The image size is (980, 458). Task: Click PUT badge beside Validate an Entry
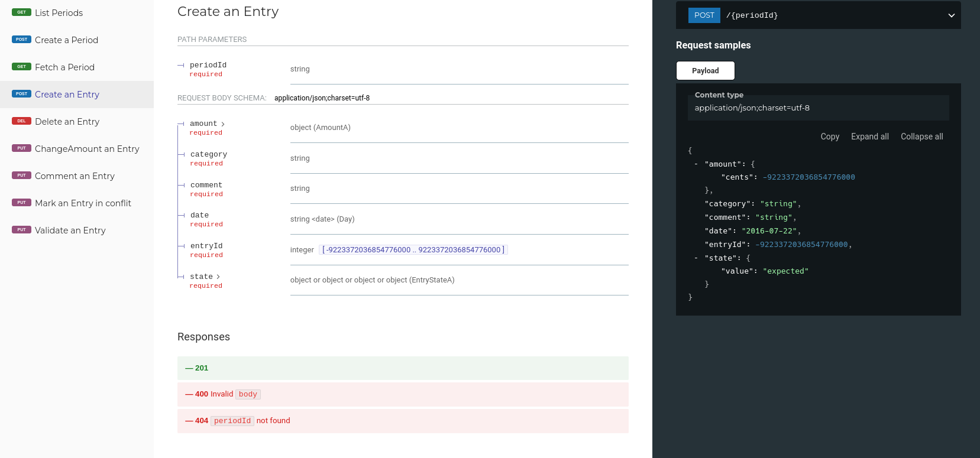pyautogui.click(x=21, y=230)
